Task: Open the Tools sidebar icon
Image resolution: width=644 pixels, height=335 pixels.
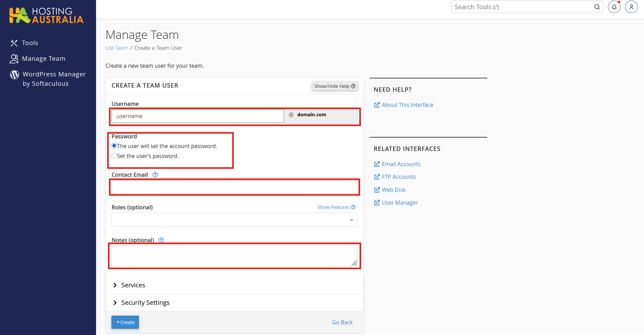Action: pyautogui.click(x=14, y=43)
